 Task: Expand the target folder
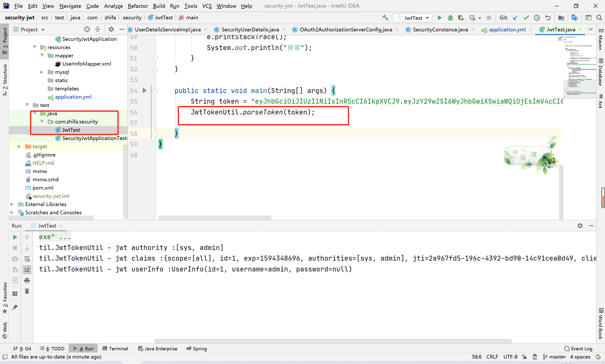coord(19,146)
